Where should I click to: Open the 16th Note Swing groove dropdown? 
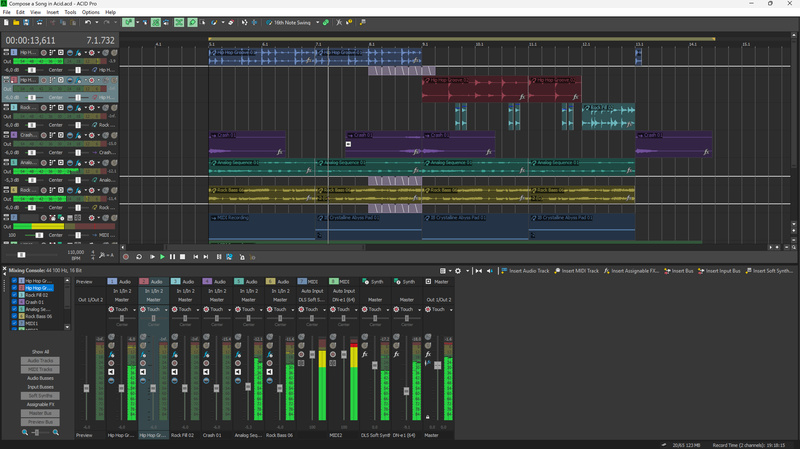[x=317, y=22]
